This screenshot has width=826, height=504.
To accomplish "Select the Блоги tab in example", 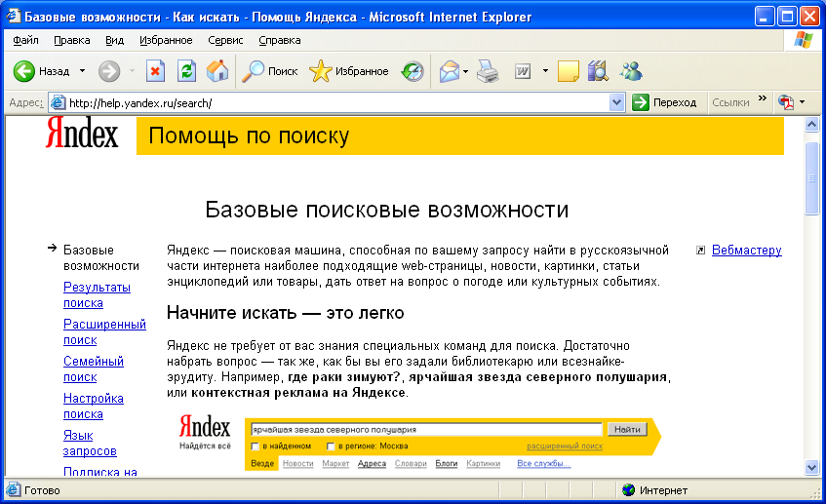I will [x=447, y=463].
